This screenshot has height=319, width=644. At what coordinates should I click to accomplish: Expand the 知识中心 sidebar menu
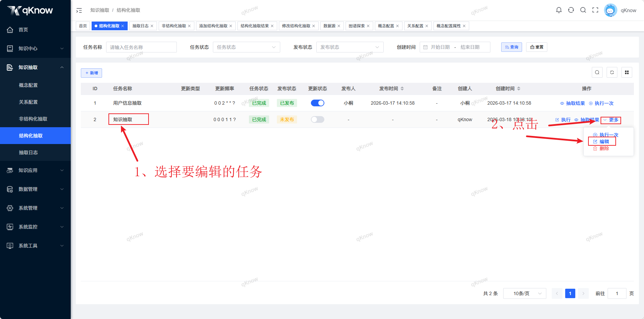[x=35, y=48]
